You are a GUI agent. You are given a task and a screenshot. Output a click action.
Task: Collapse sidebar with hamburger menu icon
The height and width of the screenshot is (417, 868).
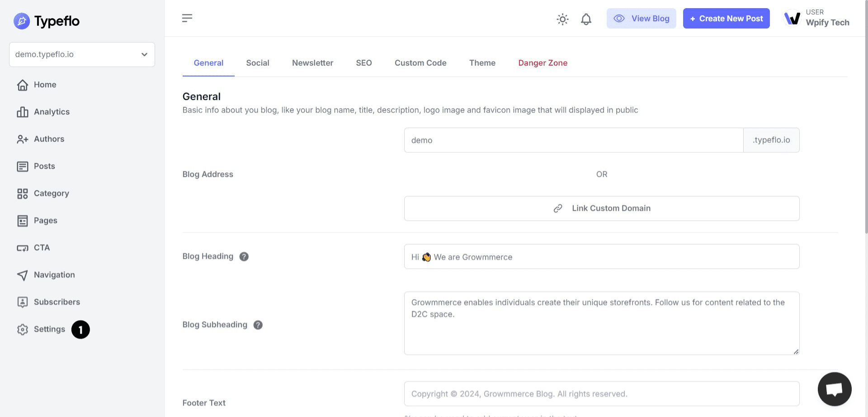coord(187,18)
